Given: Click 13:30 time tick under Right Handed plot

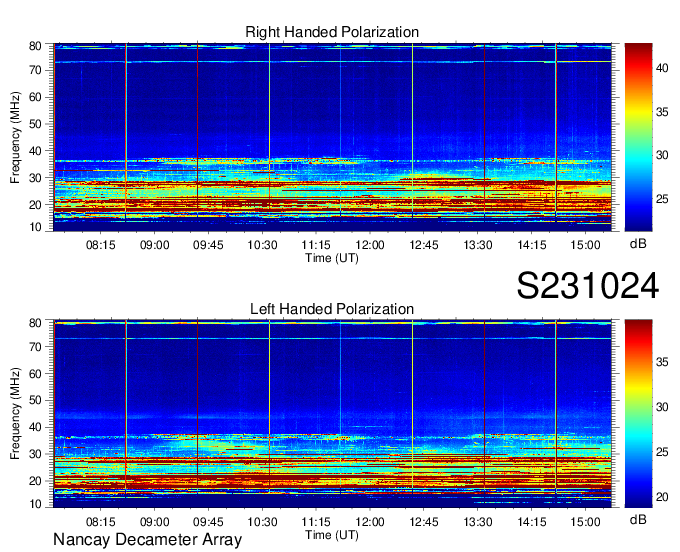Looking at the screenshot, I should (x=478, y=245).
